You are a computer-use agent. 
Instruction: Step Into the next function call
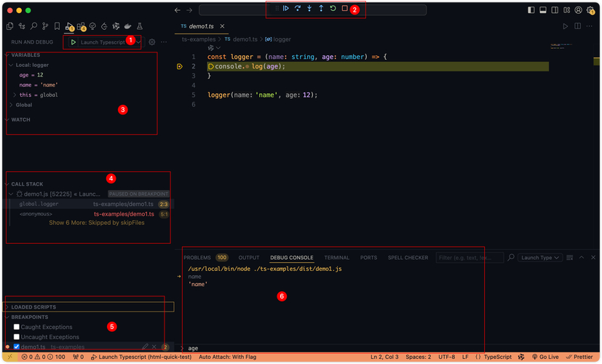pyautogui.click(x=309, y=9)
